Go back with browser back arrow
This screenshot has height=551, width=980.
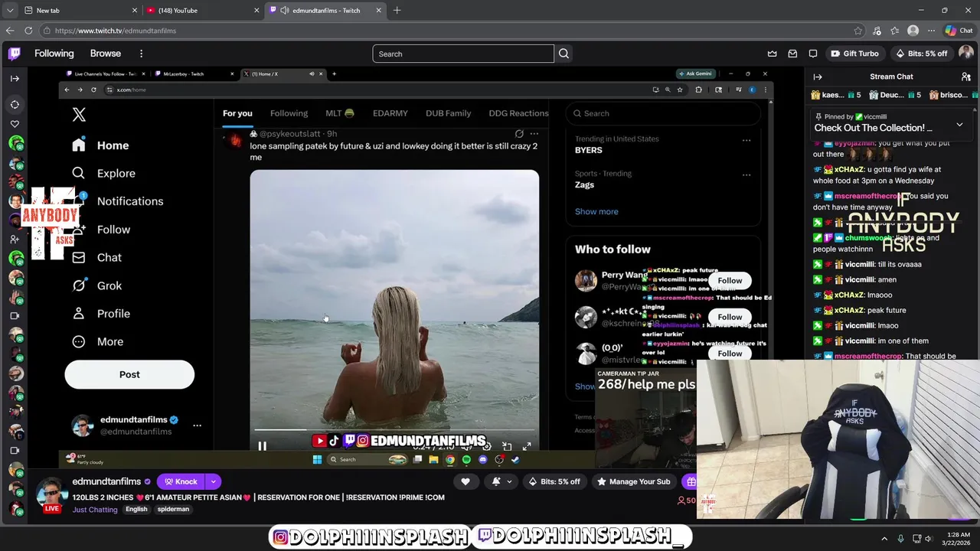click(10, 31)
